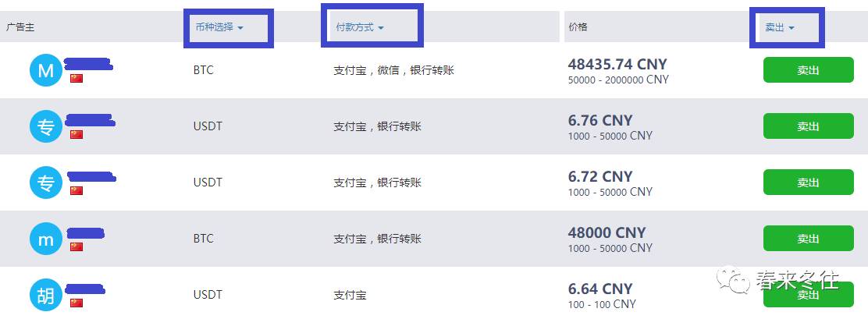The height and width of the screenshot is (319, 868).
Task: Click the lowercase 'm' advertiser avatar
Action: click(x=45, y=239)
